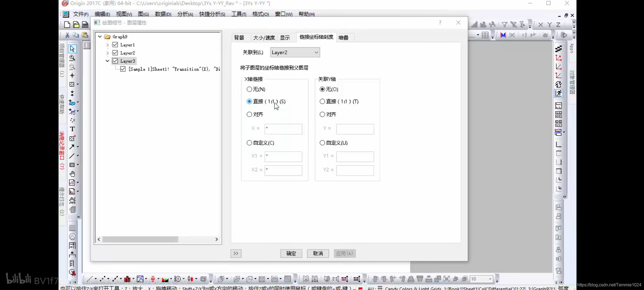Viewport: 644px width, 290px height.
Task: Switch to the 大小/速度 tab
Action: (264, 38)
